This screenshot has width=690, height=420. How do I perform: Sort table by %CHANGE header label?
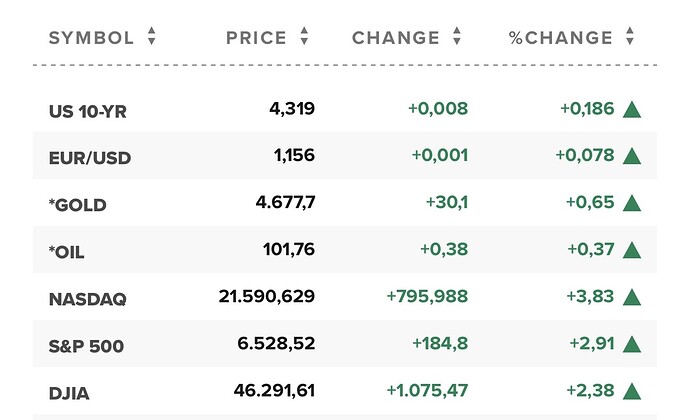click(560, 38)
